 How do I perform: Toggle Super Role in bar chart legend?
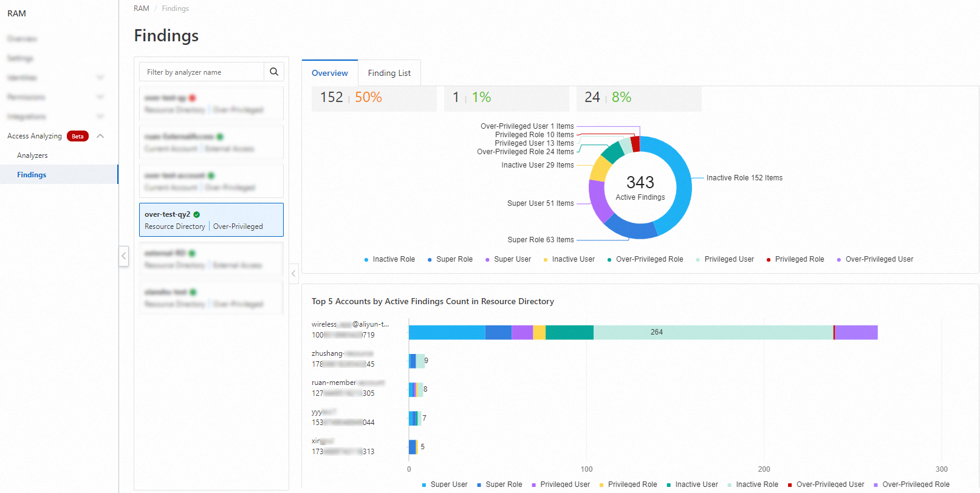(499, 484)
